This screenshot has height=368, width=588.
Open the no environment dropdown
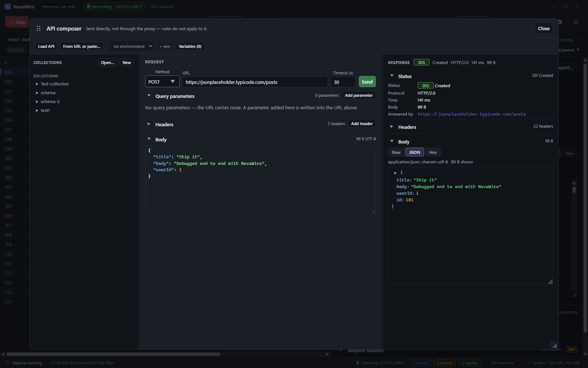(131, 46)
